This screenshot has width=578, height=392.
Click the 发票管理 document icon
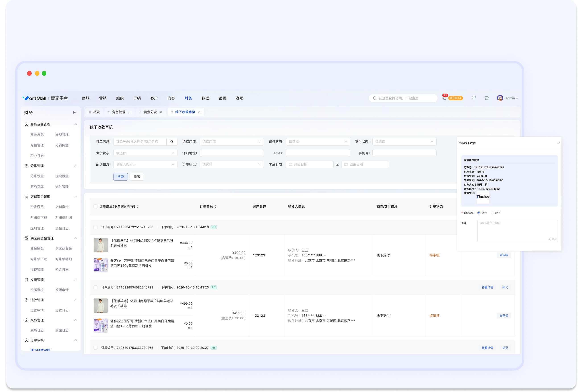coord(26,280)
